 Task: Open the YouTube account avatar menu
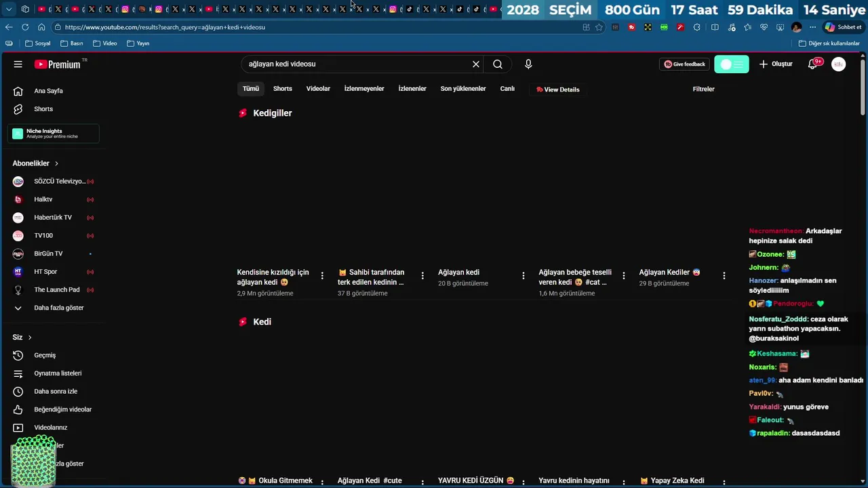coord(839,64)
